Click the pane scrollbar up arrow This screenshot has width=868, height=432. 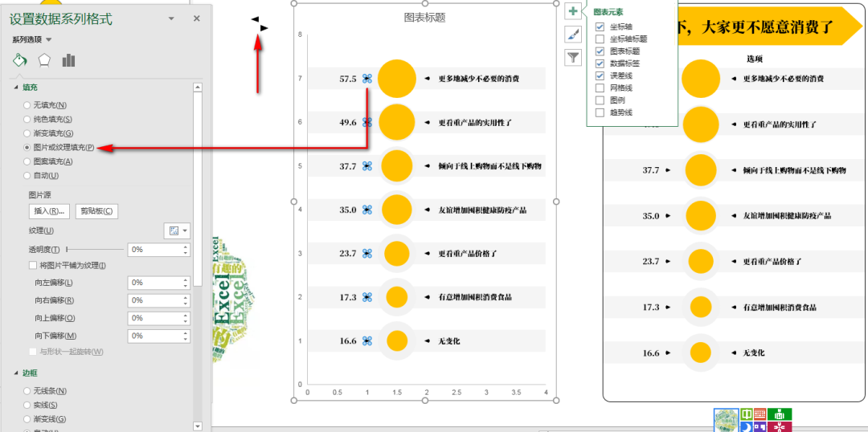[x=198, y=87]
